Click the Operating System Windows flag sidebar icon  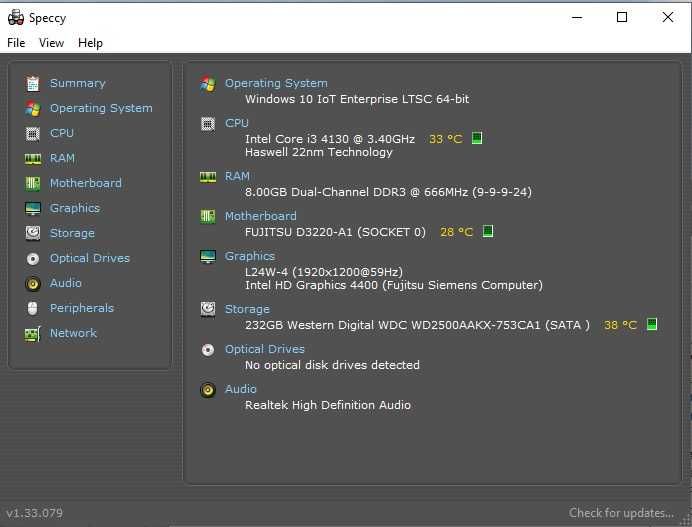pos(33,109)
